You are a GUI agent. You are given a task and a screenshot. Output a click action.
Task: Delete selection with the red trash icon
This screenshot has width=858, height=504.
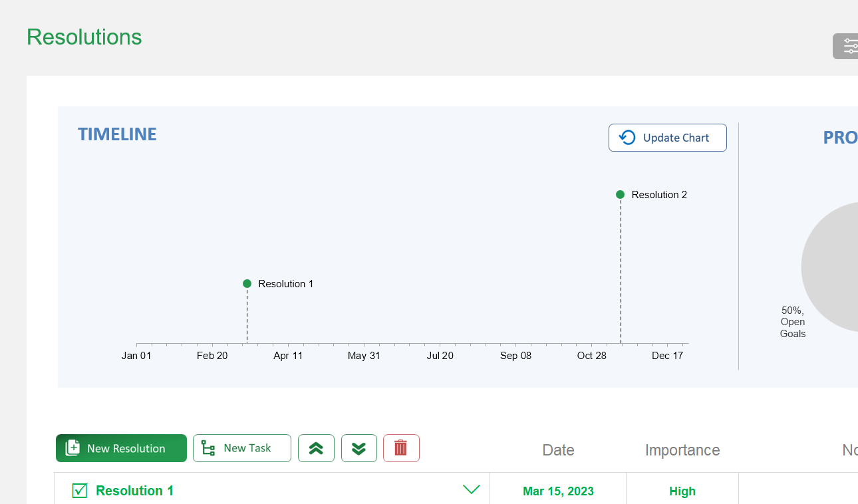[x=401, y=448]
